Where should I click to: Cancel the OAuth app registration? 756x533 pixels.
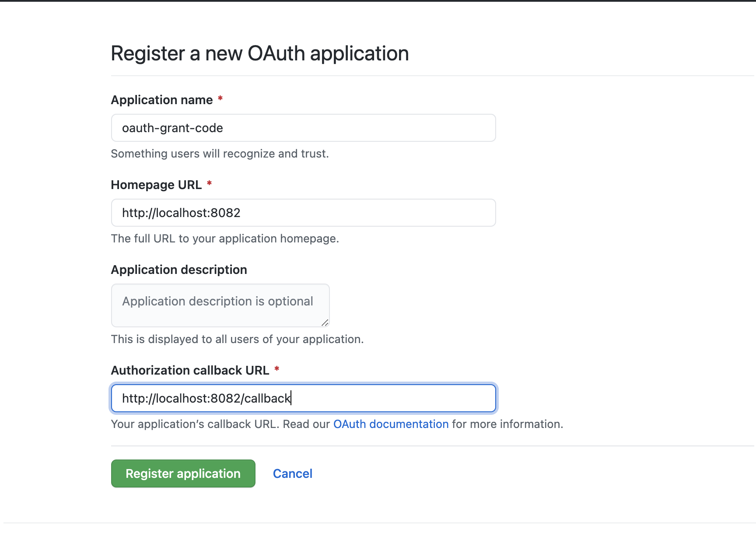tap(292, 473)
